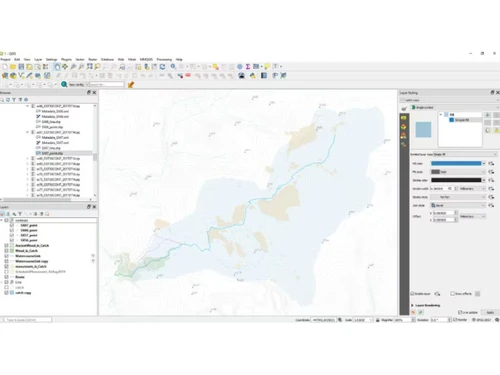The width and height of the screenshot is (500, 375).
Task: Open the Raster menu
Action: (93, 59)
